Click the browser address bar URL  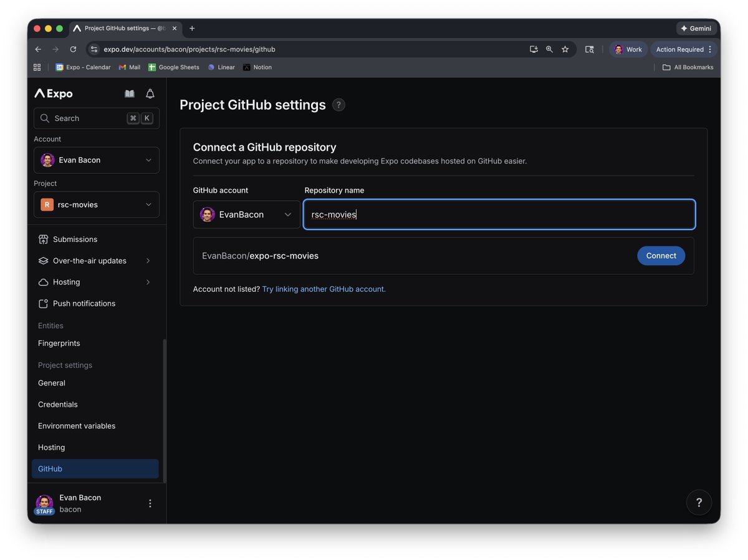click(x=189, y=49)
